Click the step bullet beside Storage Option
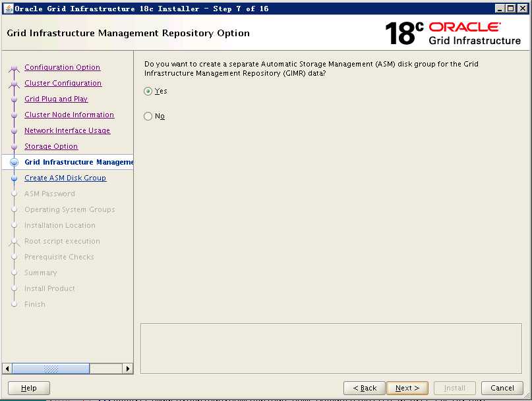Viewport: 532px width, 401px height. click(14, 146)
